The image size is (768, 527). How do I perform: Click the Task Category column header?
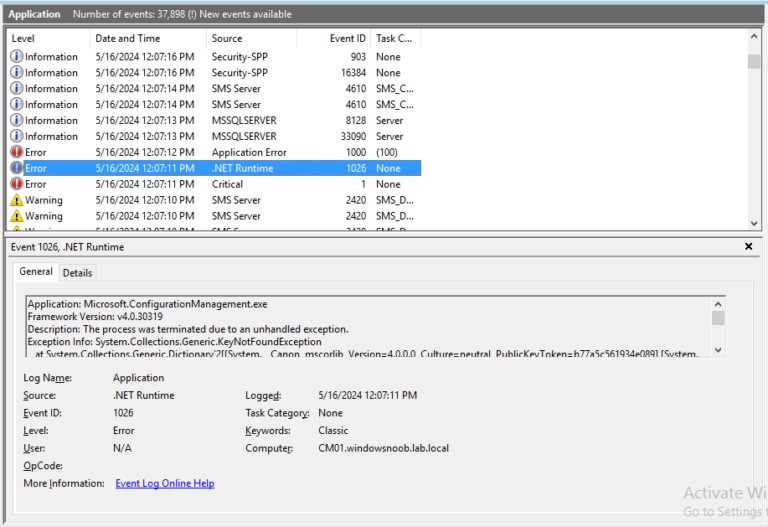coord(394,39)
